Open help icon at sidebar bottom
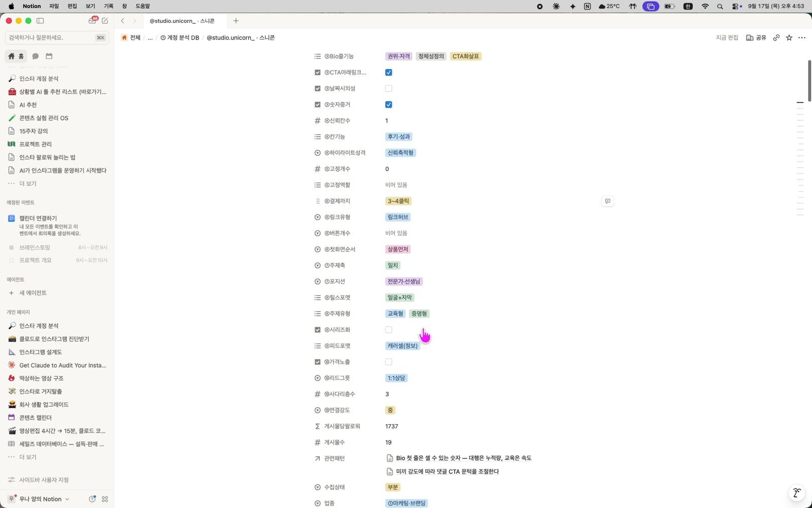812x508 pixels. pyautogui.click(x=92, y=499)
